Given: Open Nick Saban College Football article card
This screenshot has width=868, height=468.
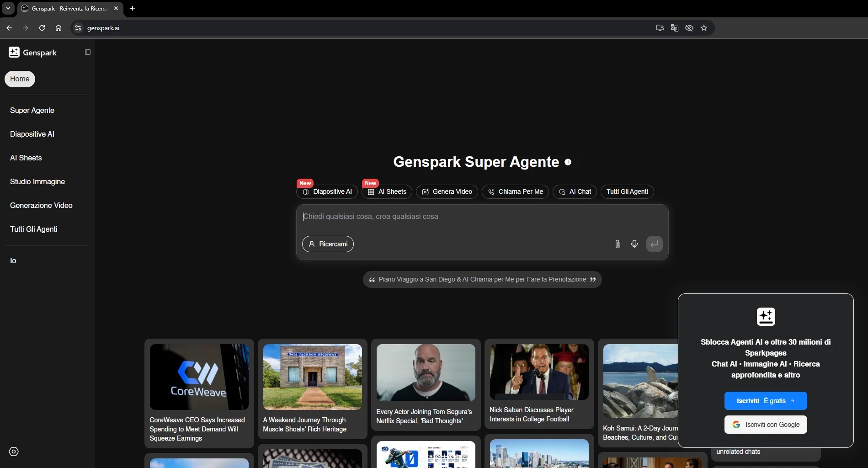Looking at the screenshot, I should [539, 384].
